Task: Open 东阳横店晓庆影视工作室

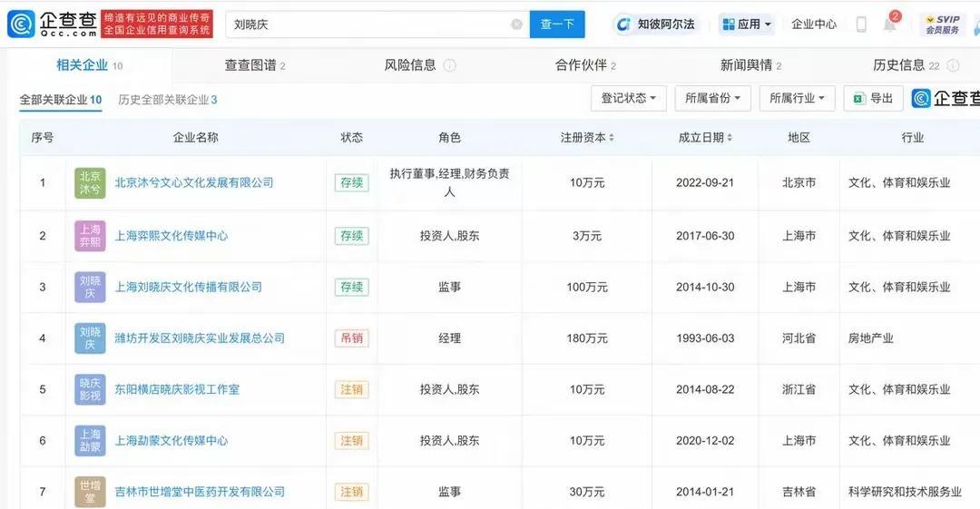Action: 177,389
